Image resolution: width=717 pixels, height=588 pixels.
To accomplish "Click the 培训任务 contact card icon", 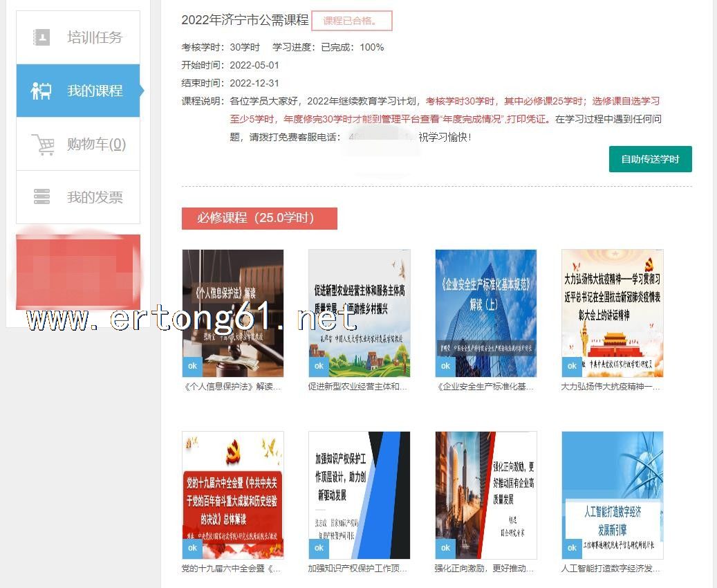I will point(41,37).
